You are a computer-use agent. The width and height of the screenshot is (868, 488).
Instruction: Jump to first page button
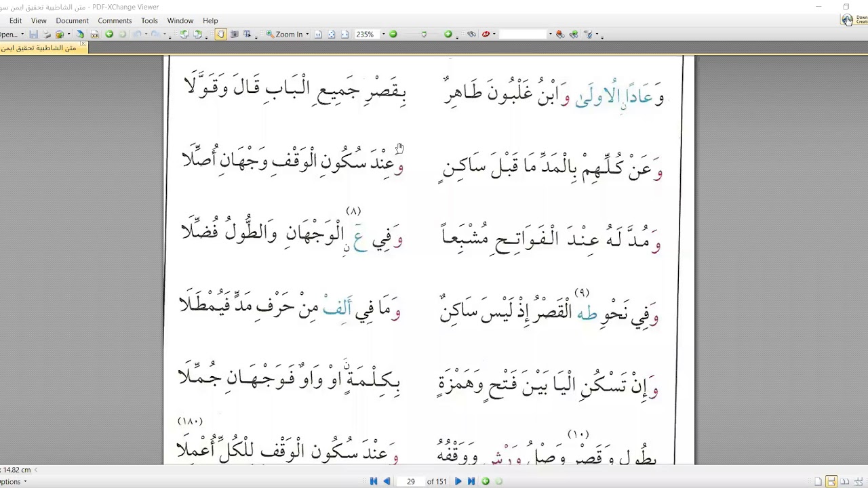pos(374,481)
